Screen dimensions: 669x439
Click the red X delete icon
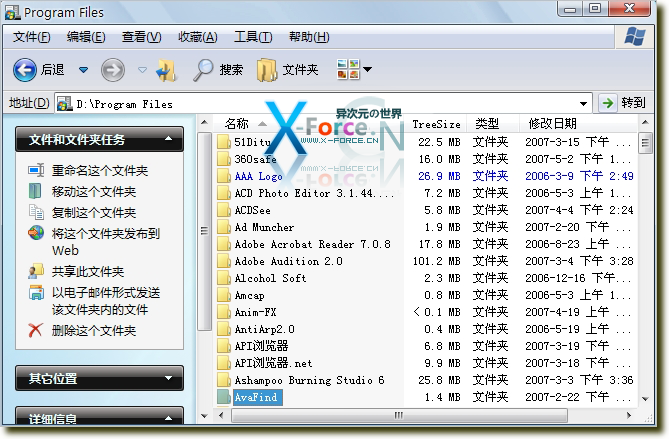pos(35,330)
